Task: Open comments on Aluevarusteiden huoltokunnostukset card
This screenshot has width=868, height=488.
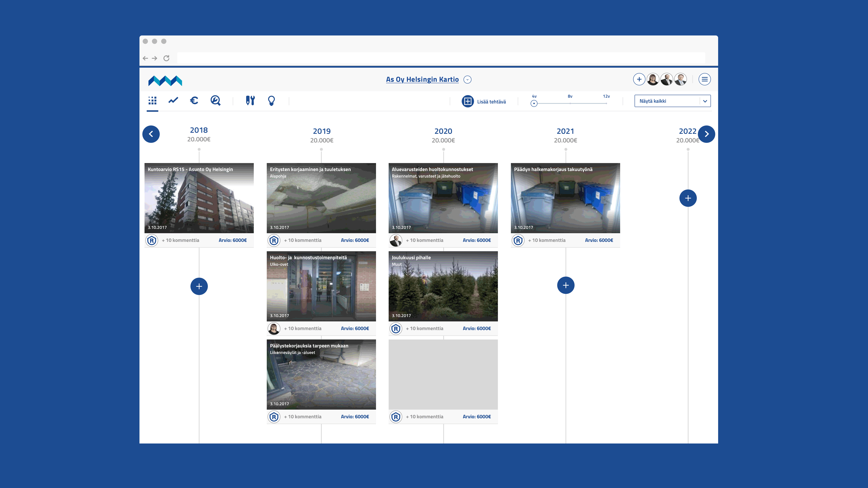Action: 425,240
